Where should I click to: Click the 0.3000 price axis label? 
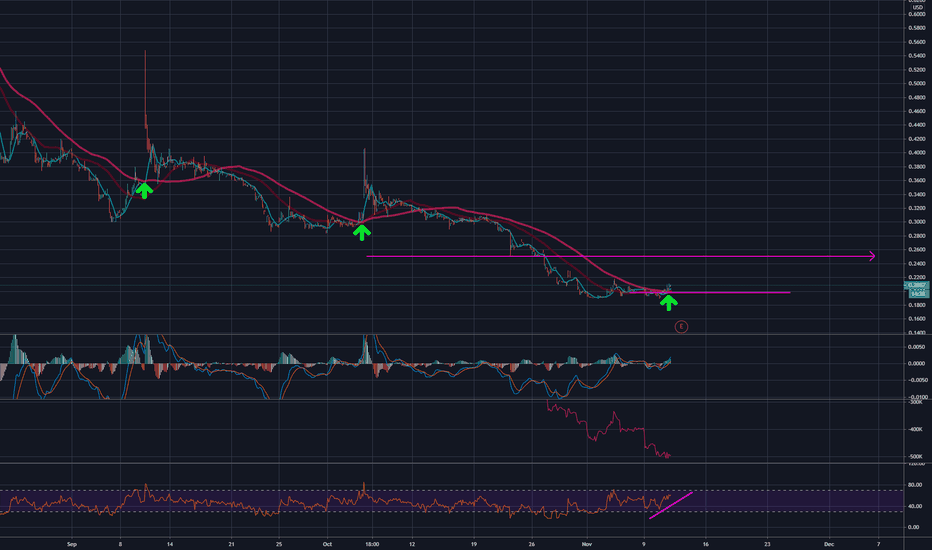(917, 222)
